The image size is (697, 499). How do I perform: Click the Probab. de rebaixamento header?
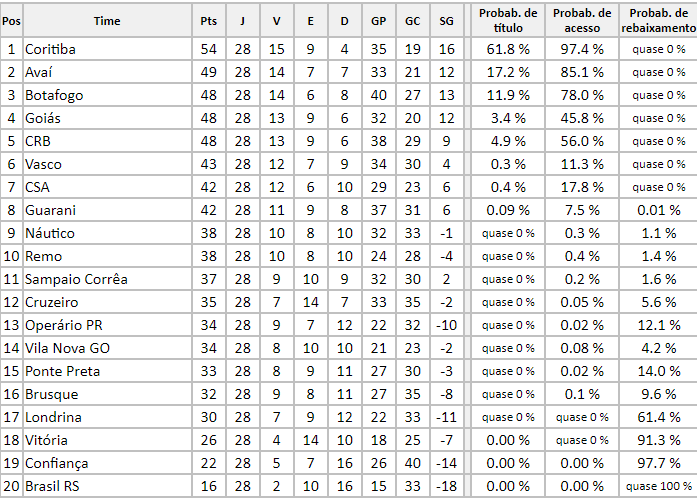(x=658, y=20)
